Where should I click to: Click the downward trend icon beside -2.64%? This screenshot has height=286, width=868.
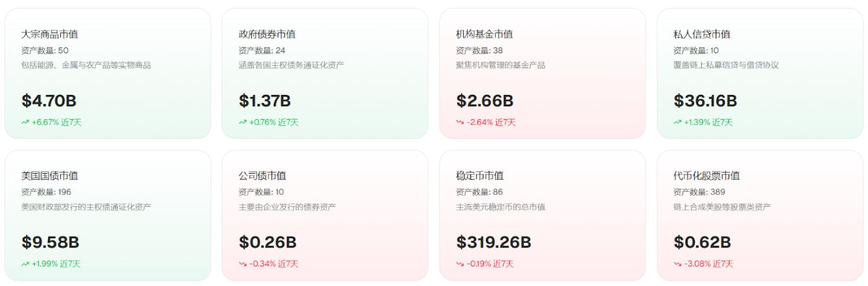(460, 122)
